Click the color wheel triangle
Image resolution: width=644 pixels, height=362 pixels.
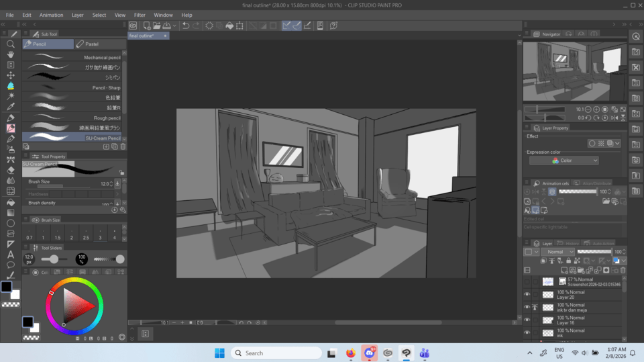pos(76,306)
